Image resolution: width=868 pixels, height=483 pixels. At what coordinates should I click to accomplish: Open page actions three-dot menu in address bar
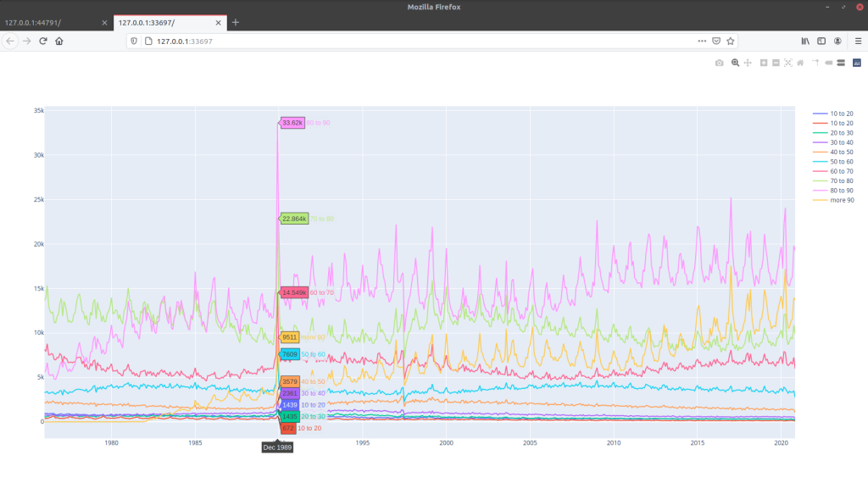point(702,41)
